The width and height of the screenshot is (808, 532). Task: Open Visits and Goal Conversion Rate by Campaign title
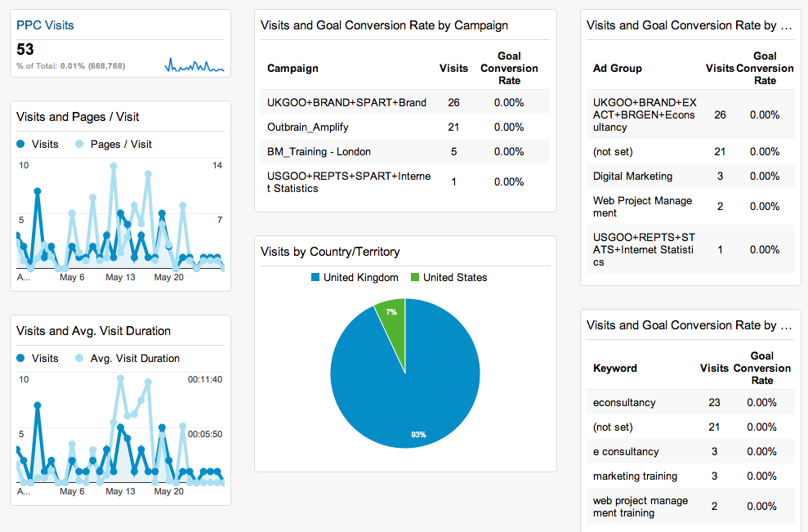384,25
